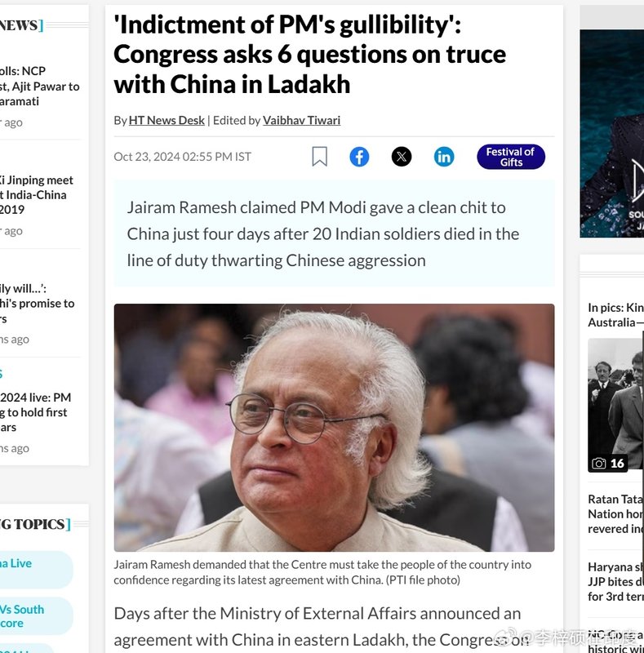Open the 2024 live PM news story
Screen dimensions: 644x653
pyautogui.click(x=35, y=412)
